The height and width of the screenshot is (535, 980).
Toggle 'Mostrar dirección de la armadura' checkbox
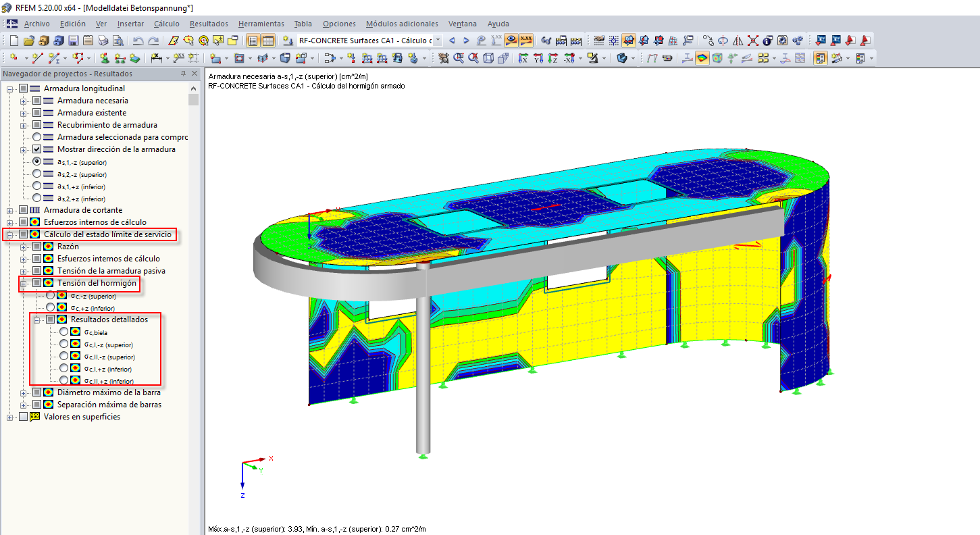point(37,149)
